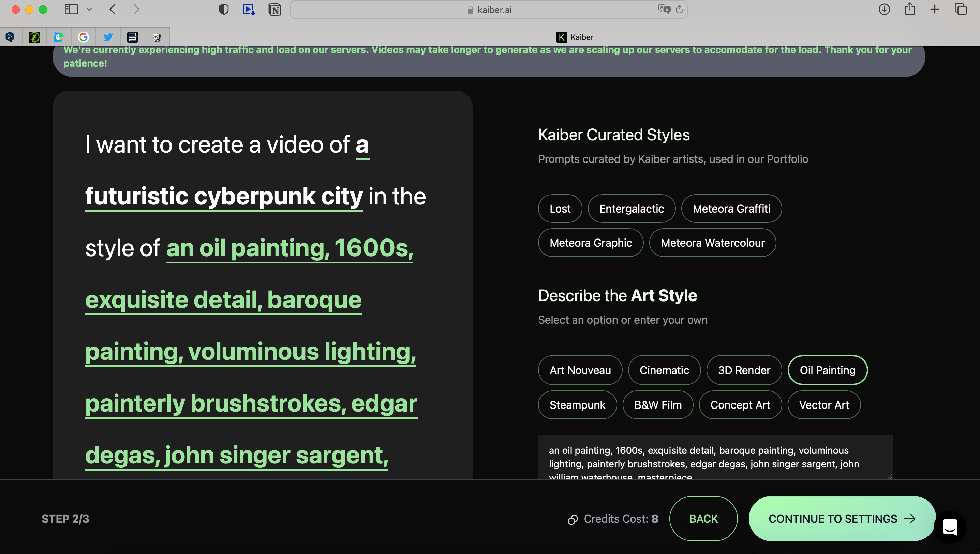This screenshot has height=554, width=980.
Task: Click the art style description text box
Action: click(x=715, y=457)
